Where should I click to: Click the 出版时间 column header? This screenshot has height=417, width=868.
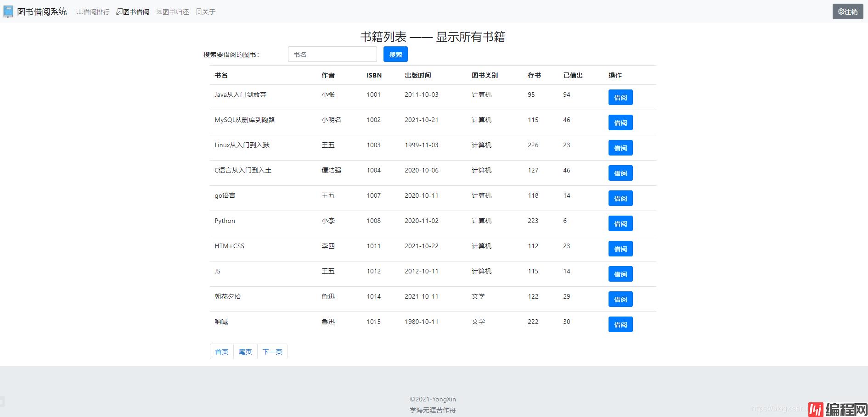[x=418, y=75]
